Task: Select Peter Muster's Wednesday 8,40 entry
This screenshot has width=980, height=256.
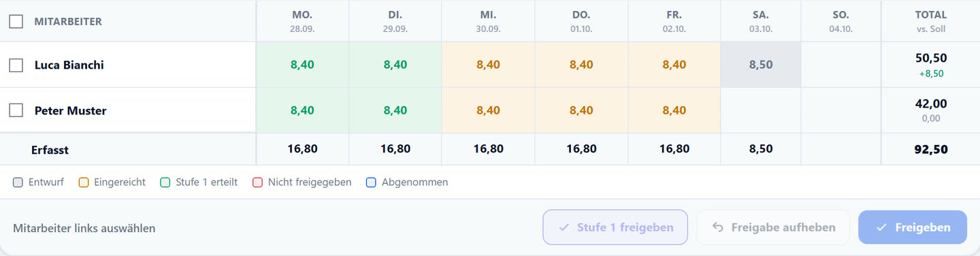Action: tap(488, 110)
